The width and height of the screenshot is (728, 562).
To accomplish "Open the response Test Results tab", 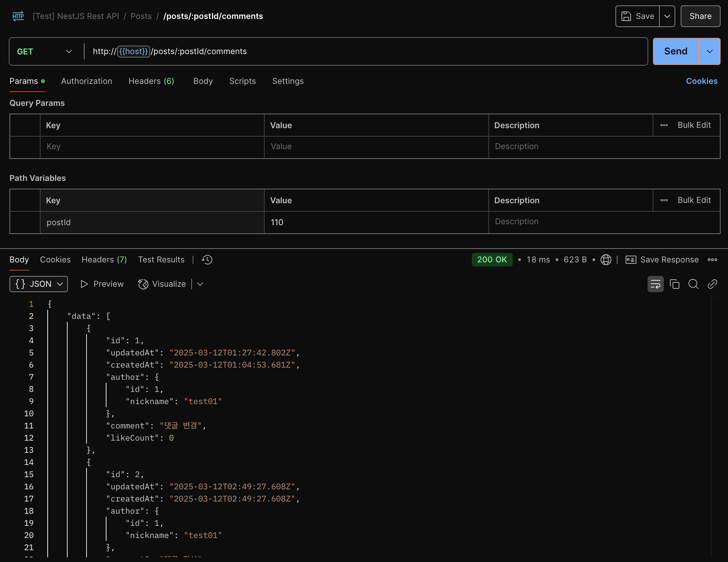I will point(161,260).
